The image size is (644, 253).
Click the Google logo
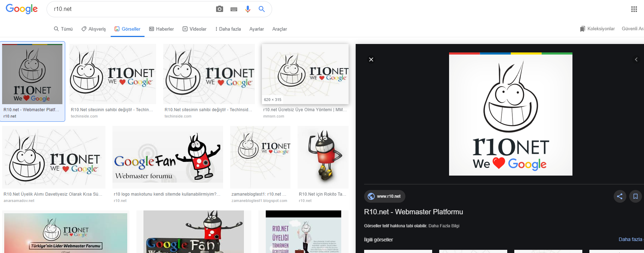[22, 9]
